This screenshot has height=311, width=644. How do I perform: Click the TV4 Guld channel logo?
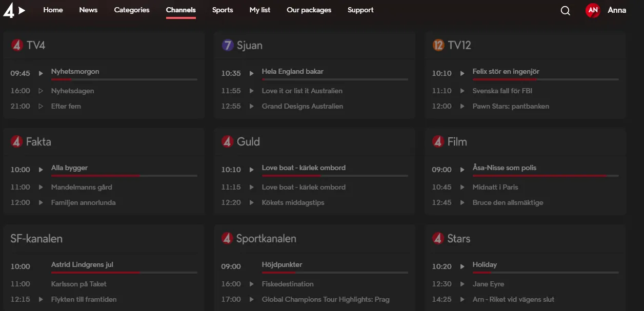pos(227,141)
